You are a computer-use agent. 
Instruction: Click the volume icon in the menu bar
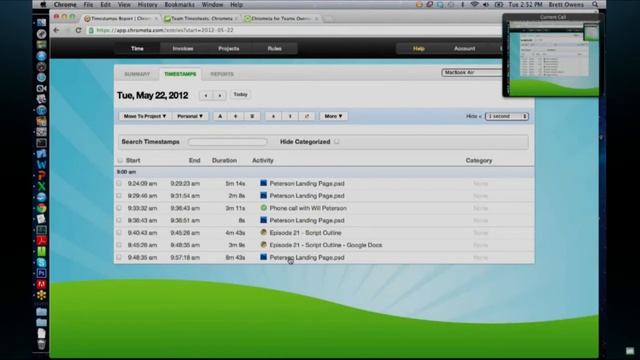tap(486, 4)
